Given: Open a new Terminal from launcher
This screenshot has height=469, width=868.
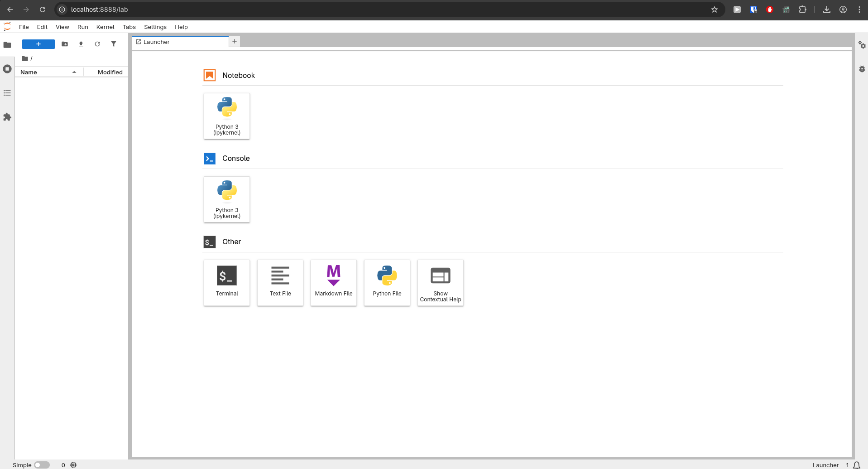Looking at the screenshot, I should (x=226, y=283).
